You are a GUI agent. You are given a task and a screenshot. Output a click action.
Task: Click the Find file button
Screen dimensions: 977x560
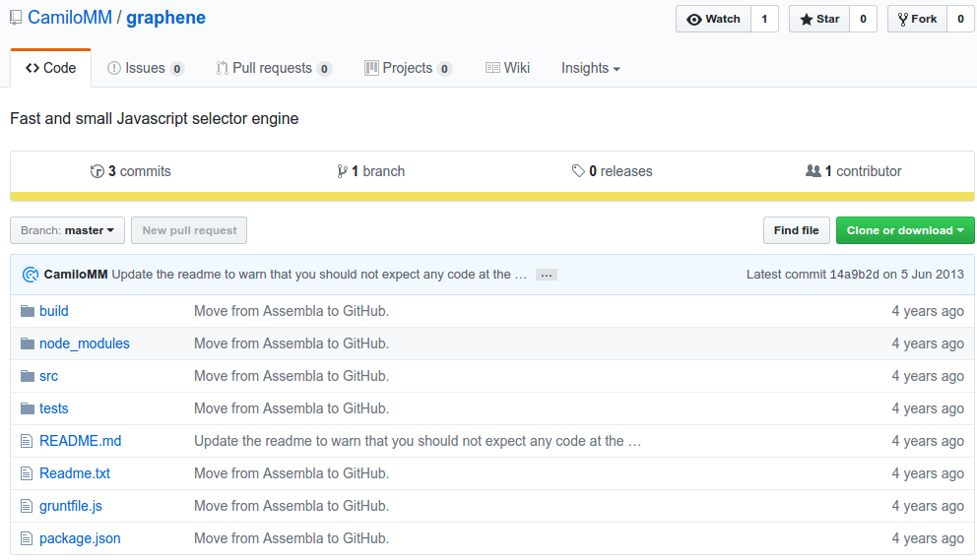tap(797, 230)
